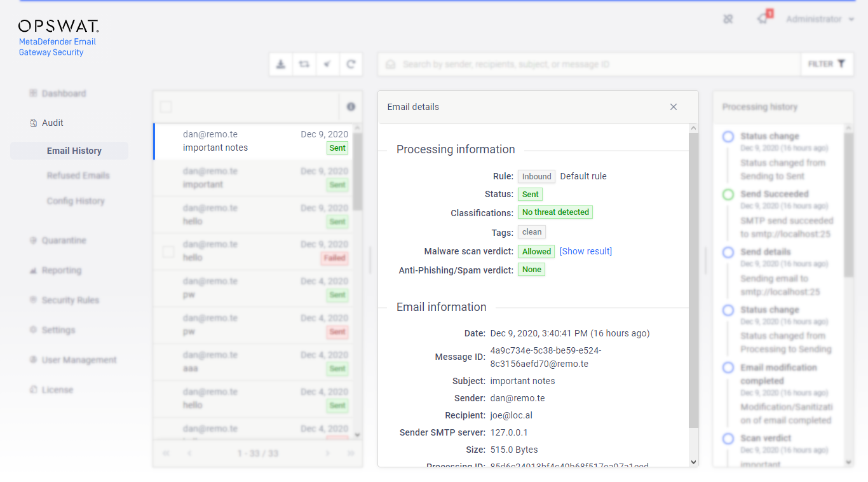Click the Processing history scrollbar thumb
868x482 pixels.
pos(848,205)
